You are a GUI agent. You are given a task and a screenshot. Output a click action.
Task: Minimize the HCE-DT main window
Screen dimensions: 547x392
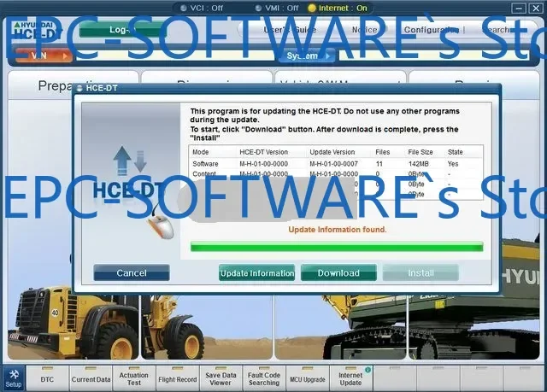click(x=519, y=9)
